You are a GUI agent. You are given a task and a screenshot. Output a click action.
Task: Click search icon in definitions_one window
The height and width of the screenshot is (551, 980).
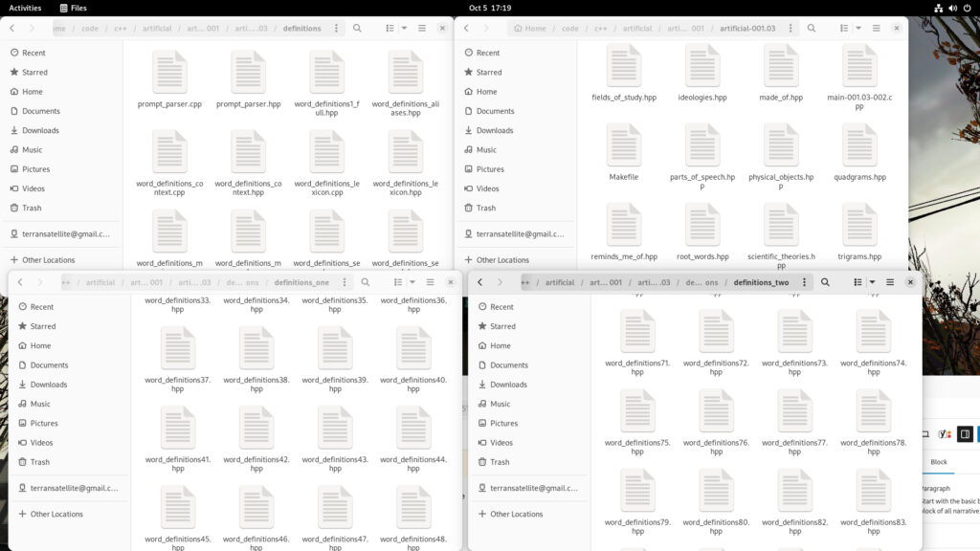point(366,282)
